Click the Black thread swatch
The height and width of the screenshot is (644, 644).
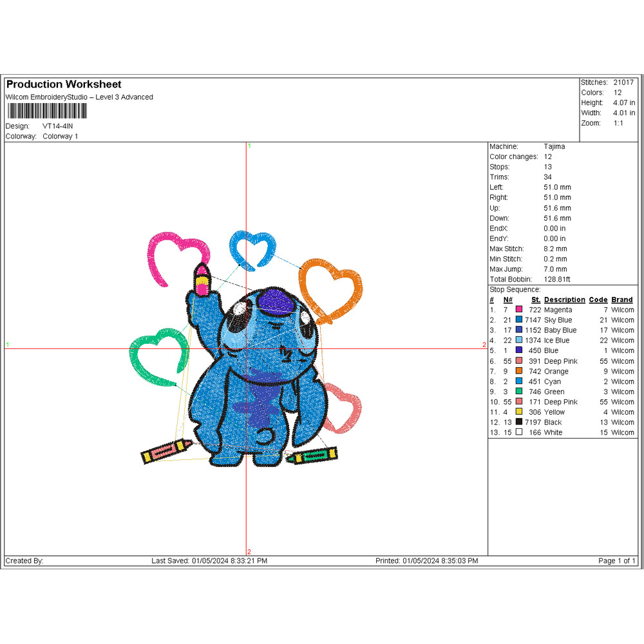[518, 422]
